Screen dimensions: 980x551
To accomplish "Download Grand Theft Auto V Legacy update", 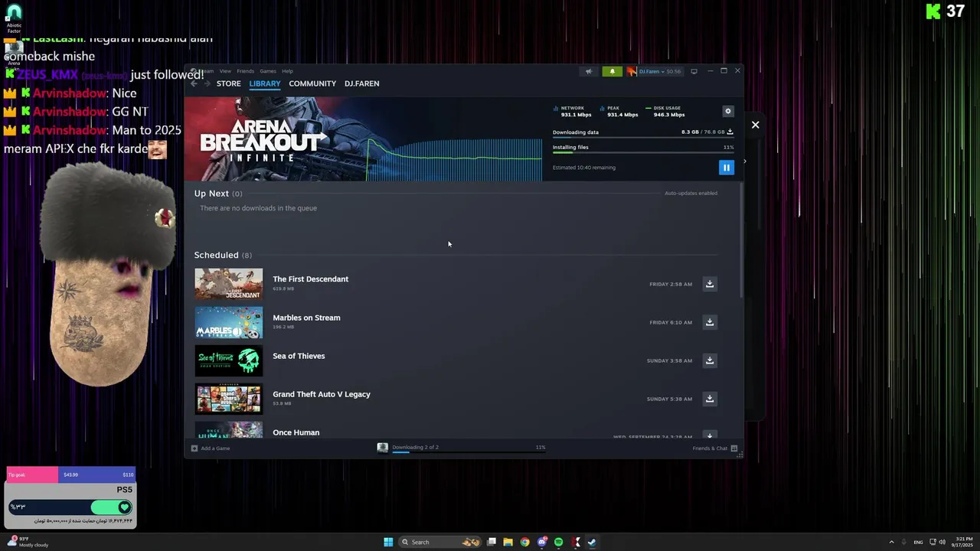I will point(710,399).
